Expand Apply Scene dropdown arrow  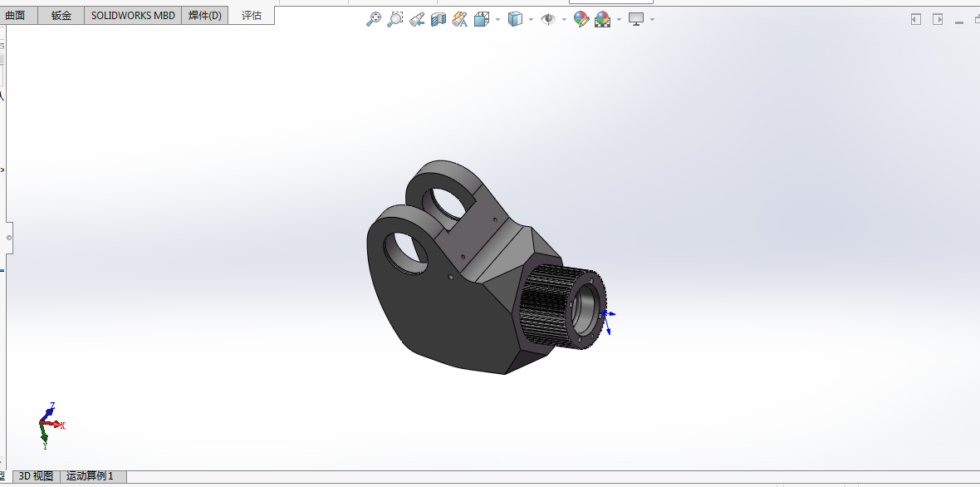pyautogui.click(x=620, y=19)
